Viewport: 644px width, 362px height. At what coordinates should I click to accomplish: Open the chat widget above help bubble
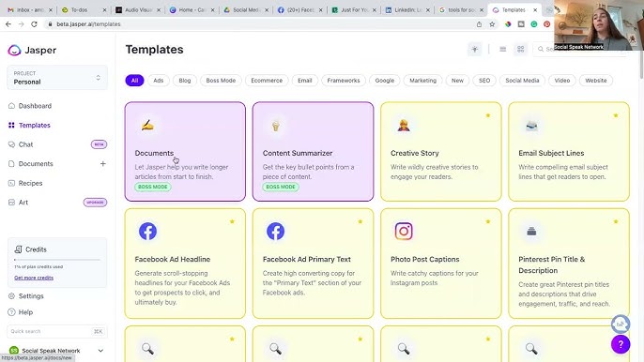[621, 324]
